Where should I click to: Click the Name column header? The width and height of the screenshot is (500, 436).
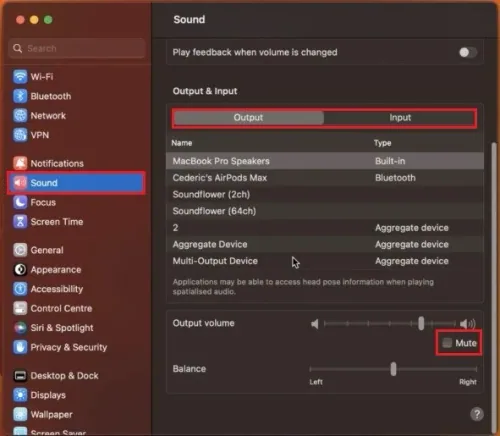[x=182, y=143]
